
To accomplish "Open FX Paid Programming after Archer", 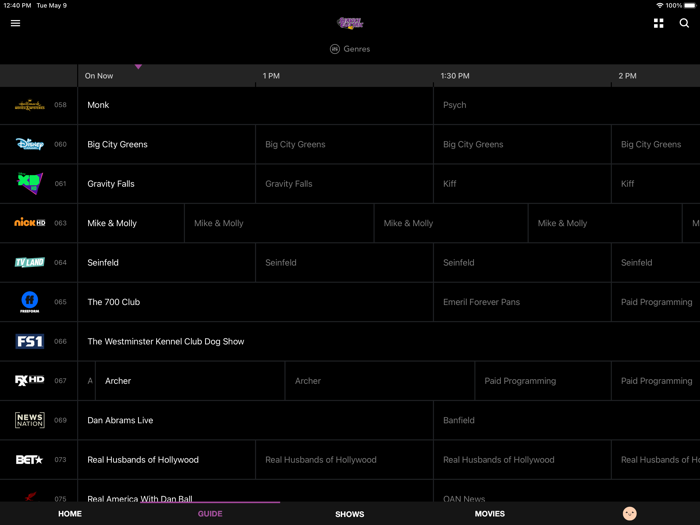I will point(543,381).
